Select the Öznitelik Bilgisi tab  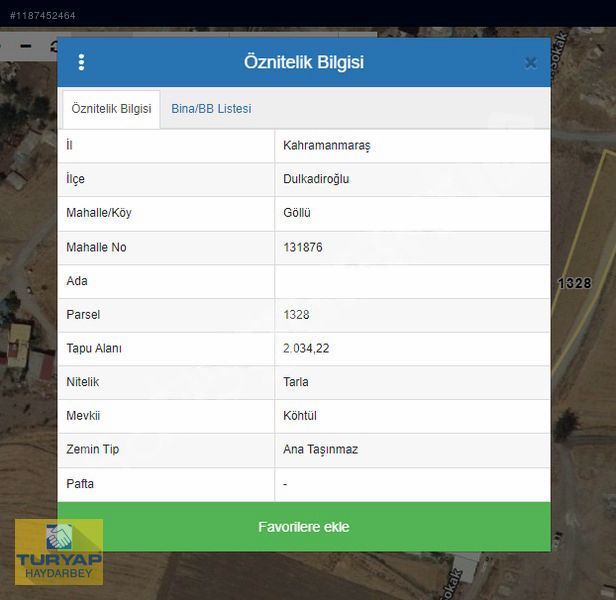[x=111, y=108]
